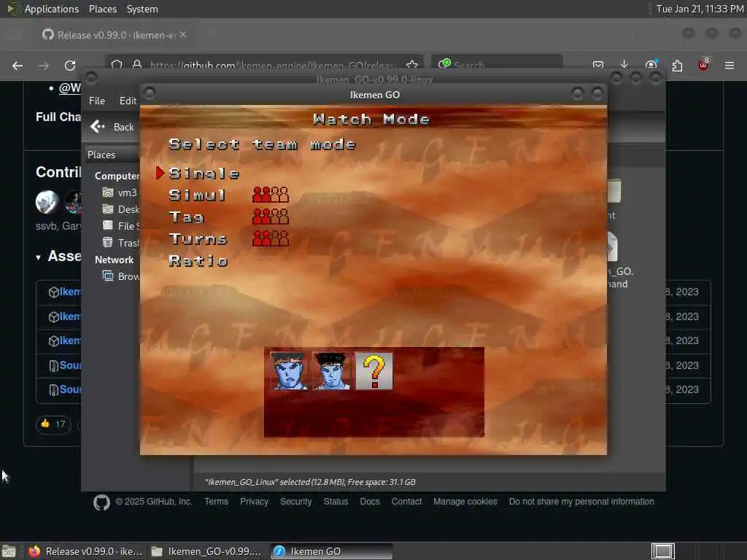747x560 pixels.
Task: Open Status footer link
Action: (x=336, y=502)
